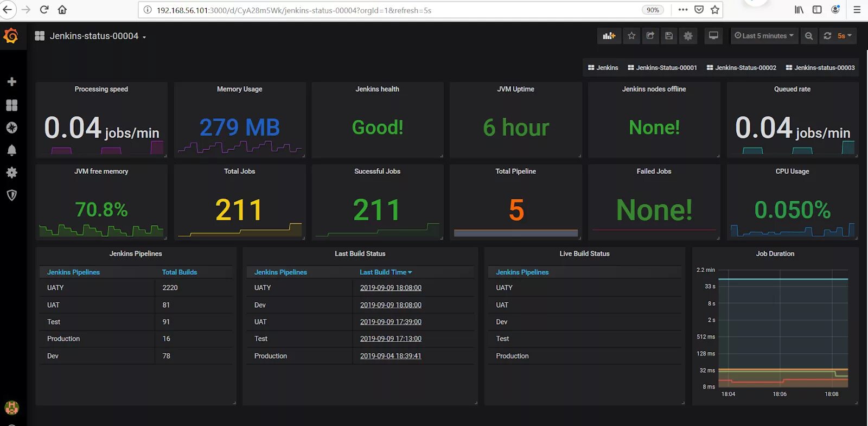Click the 279 MB memory value

(239, 128)
